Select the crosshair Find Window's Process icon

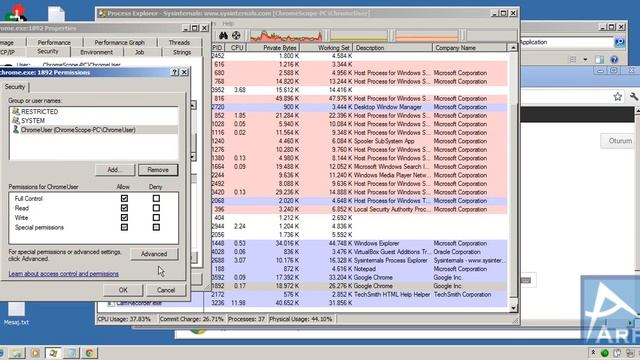[236, 36]
